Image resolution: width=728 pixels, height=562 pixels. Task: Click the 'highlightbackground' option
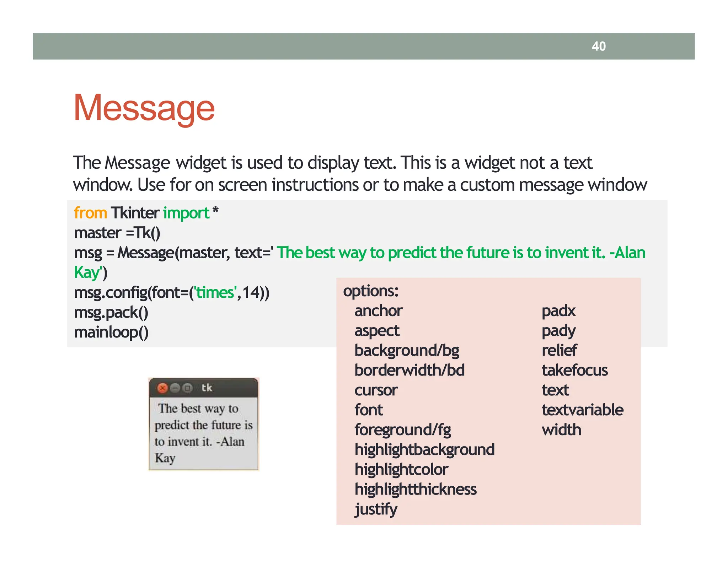pos(424,450)
